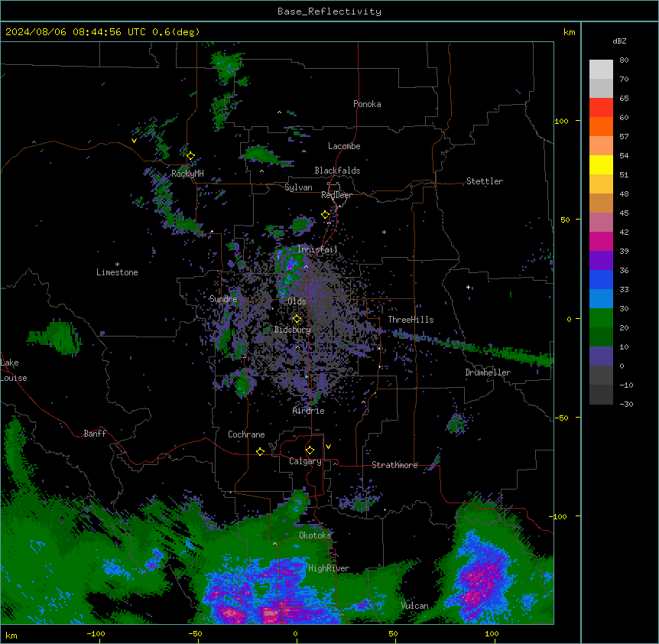This screenshot has width=659, height=644.
Task: Click the red 60-65 dBZ legend swatch
Action: pos(601,108)
